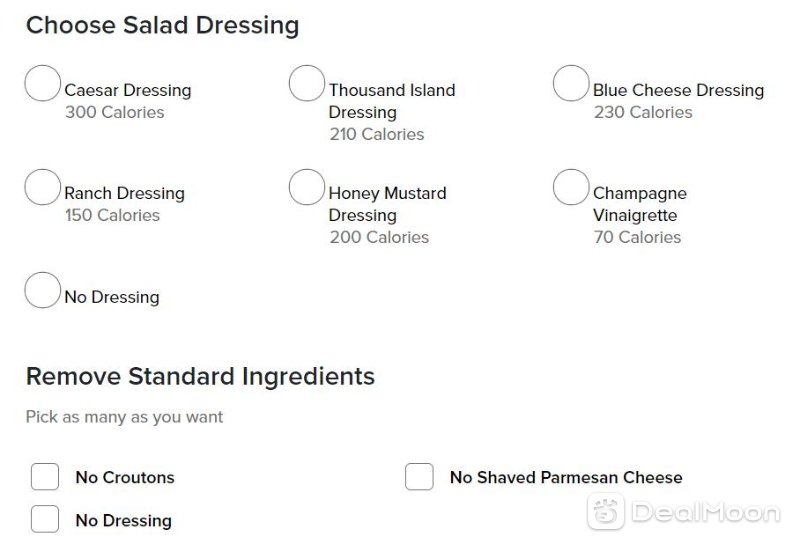Pick the Ranch Dressing option
The image size is (800, 544).
coord(43,187)
